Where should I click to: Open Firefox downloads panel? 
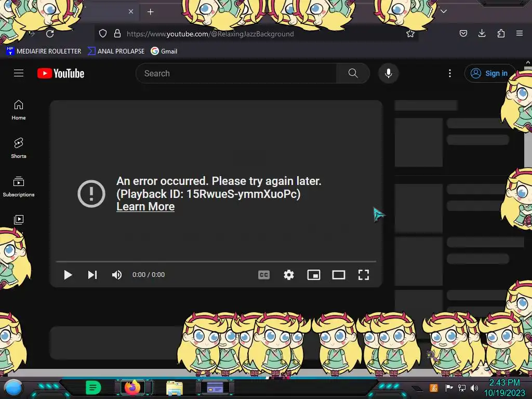pos(482,33)
